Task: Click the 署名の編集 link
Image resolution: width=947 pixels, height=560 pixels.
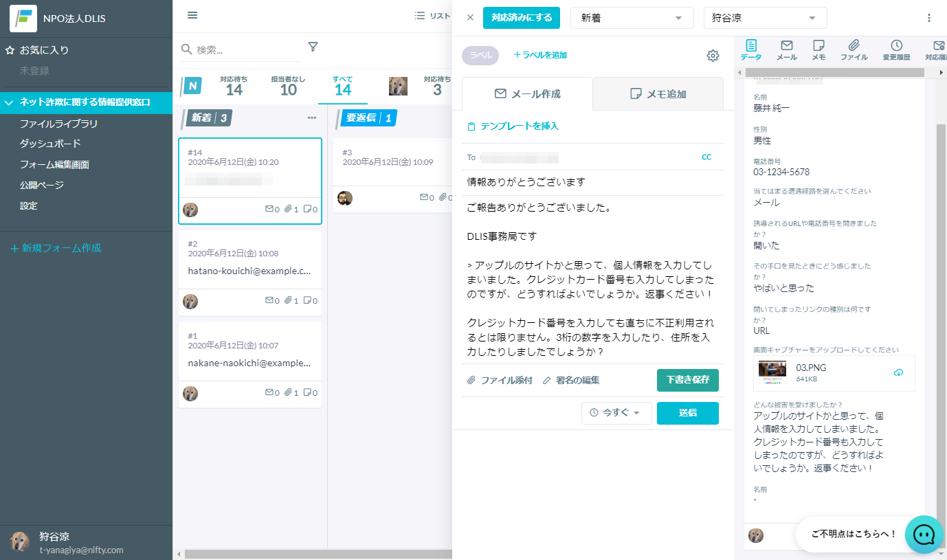Action: pos(571,380)
